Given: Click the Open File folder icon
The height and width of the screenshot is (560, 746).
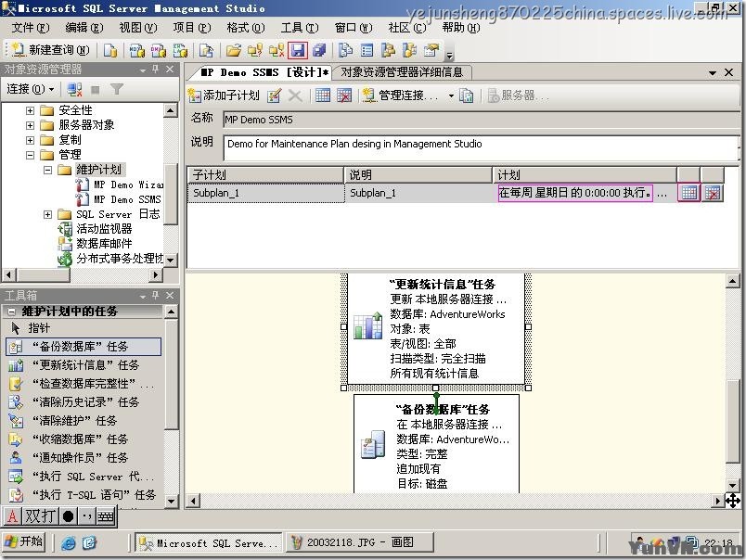Looking at the screenshot, I should 233,50.
